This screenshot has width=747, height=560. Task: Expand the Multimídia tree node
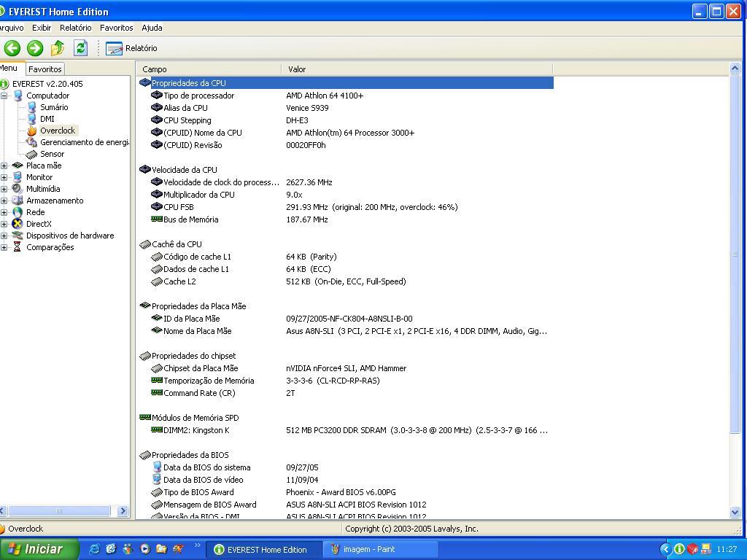pos(4,189)
